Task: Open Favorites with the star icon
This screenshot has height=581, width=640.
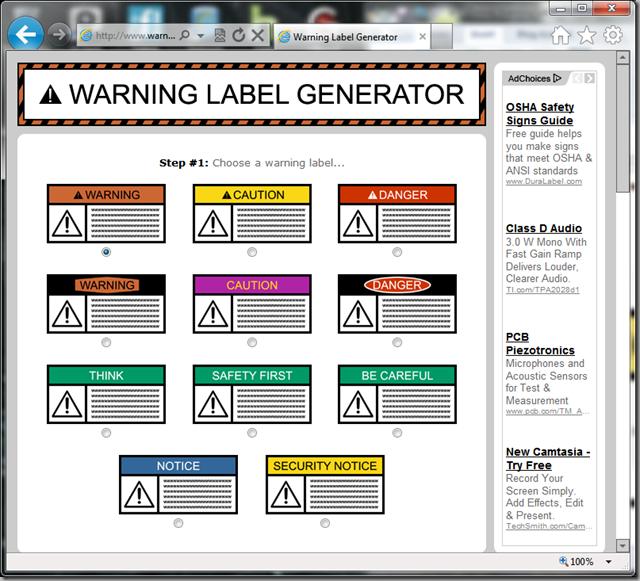Action: (x=587, y=36)
